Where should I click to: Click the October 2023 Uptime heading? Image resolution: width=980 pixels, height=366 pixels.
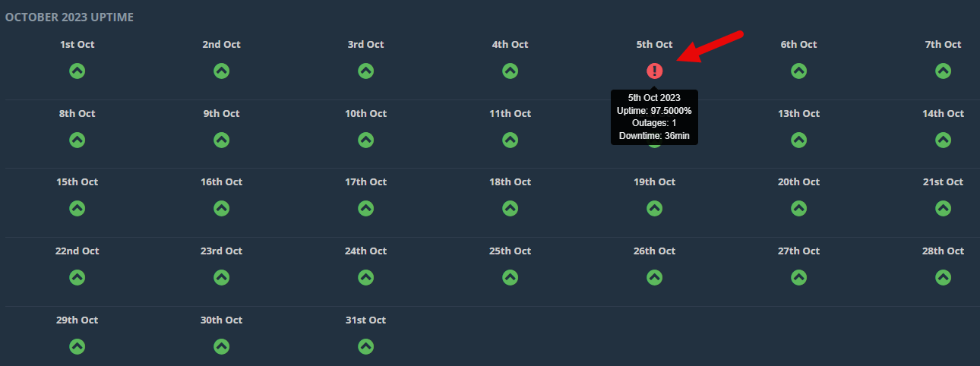click(x=70, y=17)
